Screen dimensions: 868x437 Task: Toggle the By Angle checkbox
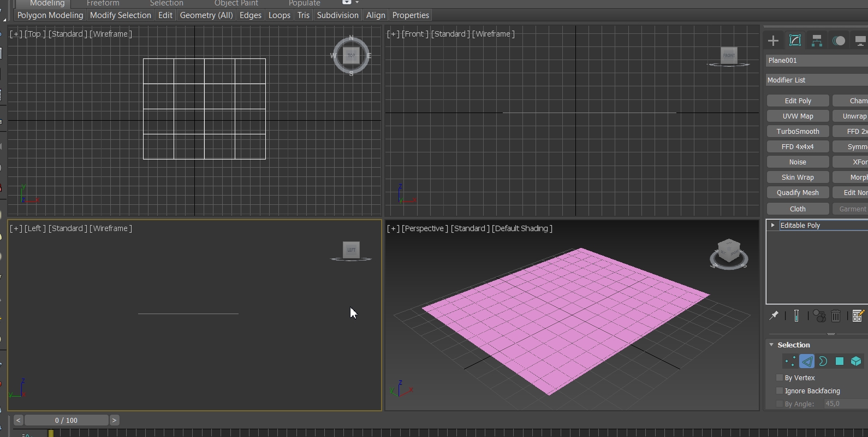tap(780, 404)
